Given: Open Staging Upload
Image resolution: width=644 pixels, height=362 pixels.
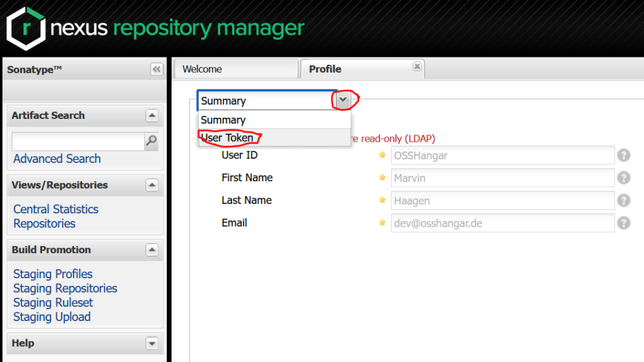Looking at the screenshot, I should tap(52, 317).
